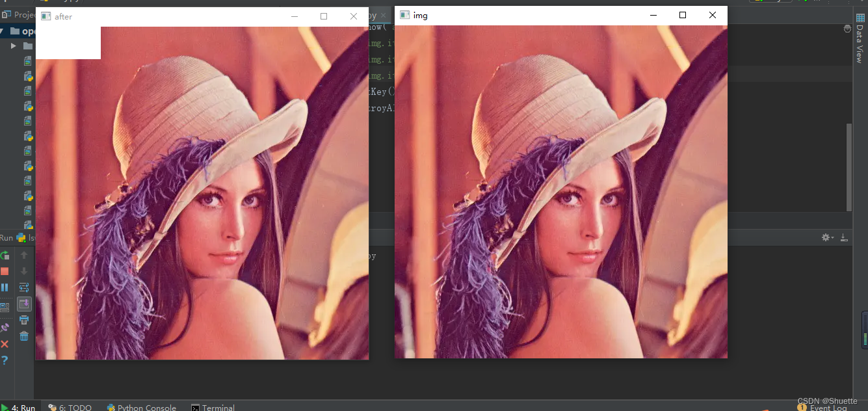Viewport: 868px width, 411px height.
Task: Click the hide Run panel icon
Action: click(844, 238)
